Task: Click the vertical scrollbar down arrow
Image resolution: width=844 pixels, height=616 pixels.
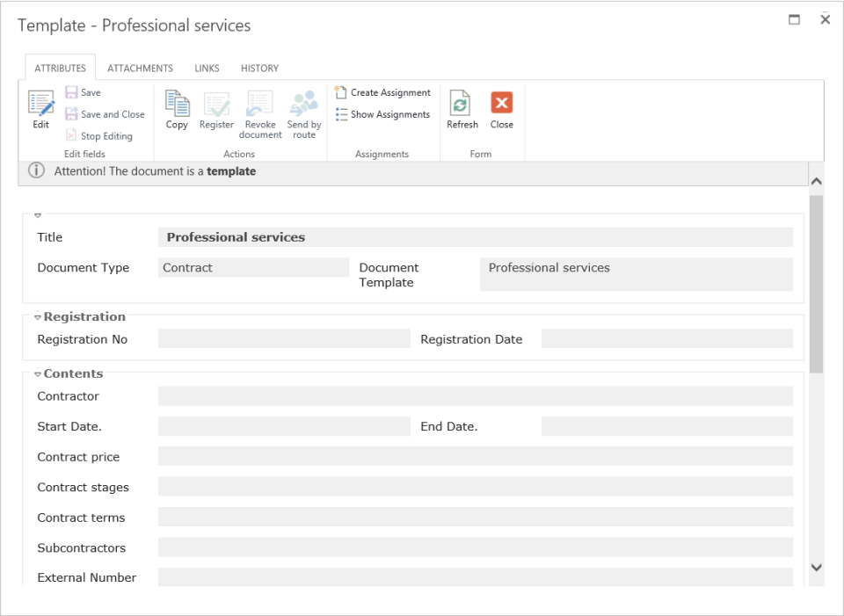Action: click(x=816, y=568)
